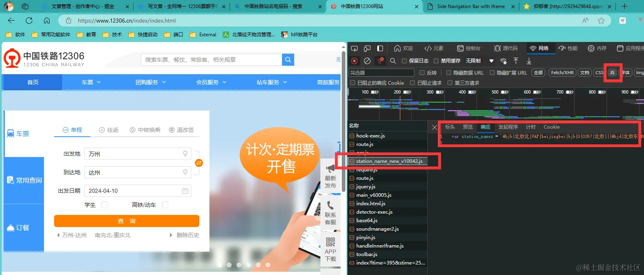Open a new browser tab
Screen dimensions: 644x275
pos(624,6)
